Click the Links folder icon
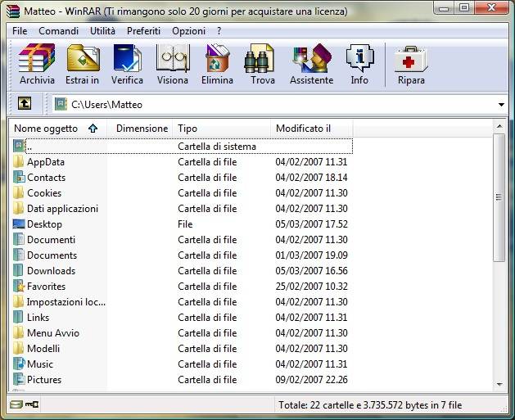 coord(19,317)
